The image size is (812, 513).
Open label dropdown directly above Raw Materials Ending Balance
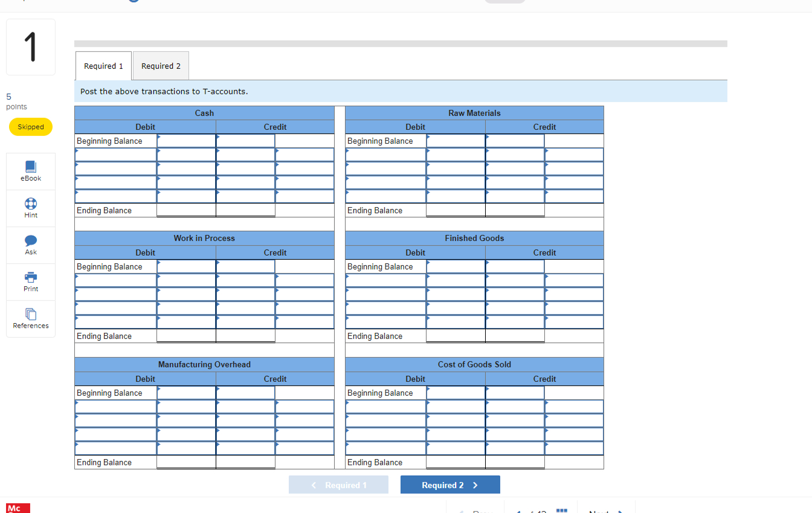(x=385, y=196)
